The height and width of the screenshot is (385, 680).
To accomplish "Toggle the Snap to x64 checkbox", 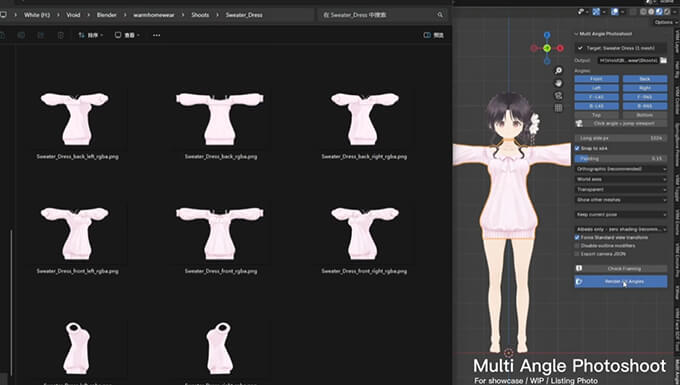I will coord(577,148).
